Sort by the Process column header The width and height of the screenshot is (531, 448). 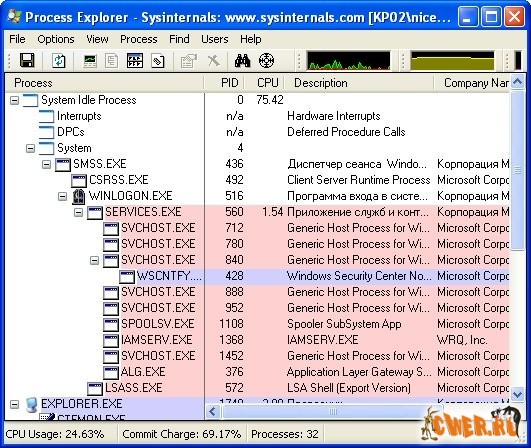[x=104, y=83]
